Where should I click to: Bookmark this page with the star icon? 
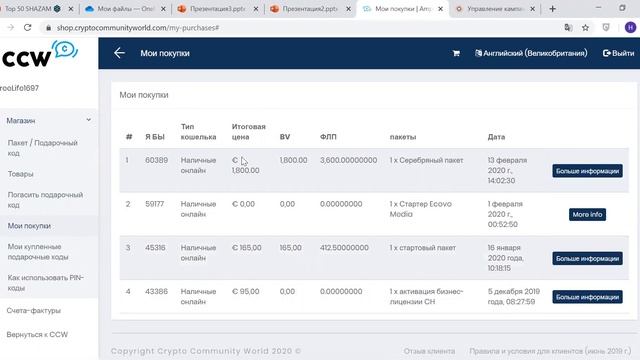click(x=585, y=27)
